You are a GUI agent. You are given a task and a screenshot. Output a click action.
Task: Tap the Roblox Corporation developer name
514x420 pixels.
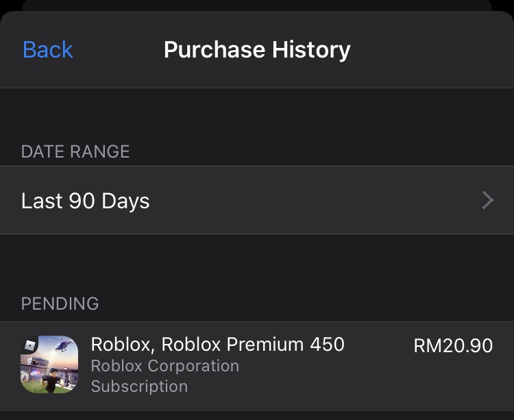(x=164, y=366)
